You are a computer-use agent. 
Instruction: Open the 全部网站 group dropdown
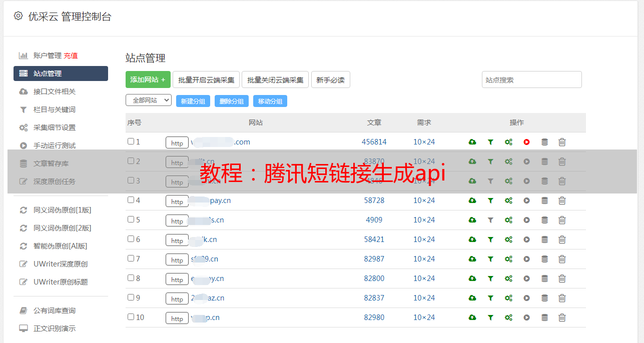148,100
